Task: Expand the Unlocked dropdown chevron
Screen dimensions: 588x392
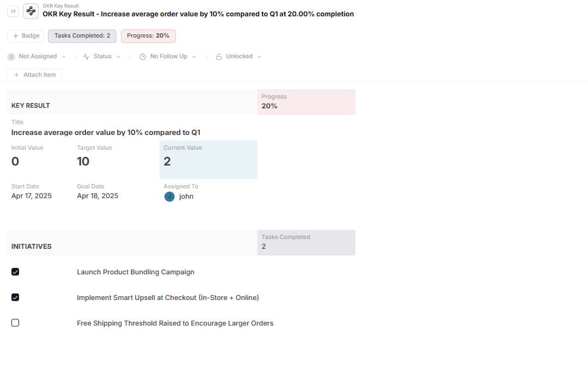Action: 259,57
